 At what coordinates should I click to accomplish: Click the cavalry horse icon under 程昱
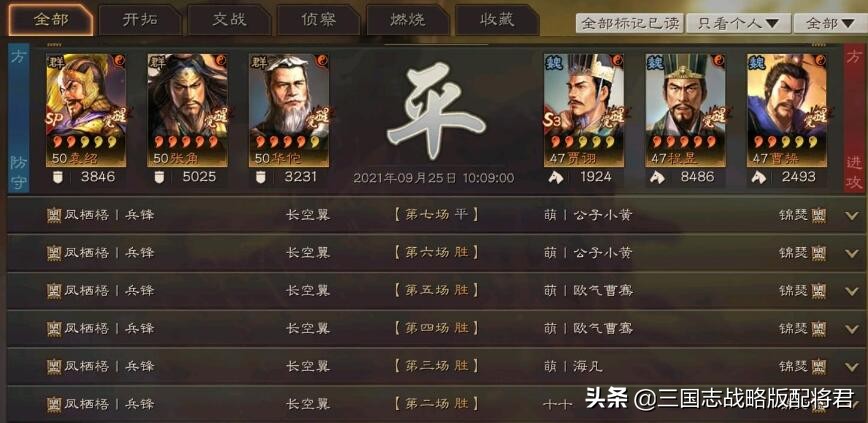click(657, 177)
